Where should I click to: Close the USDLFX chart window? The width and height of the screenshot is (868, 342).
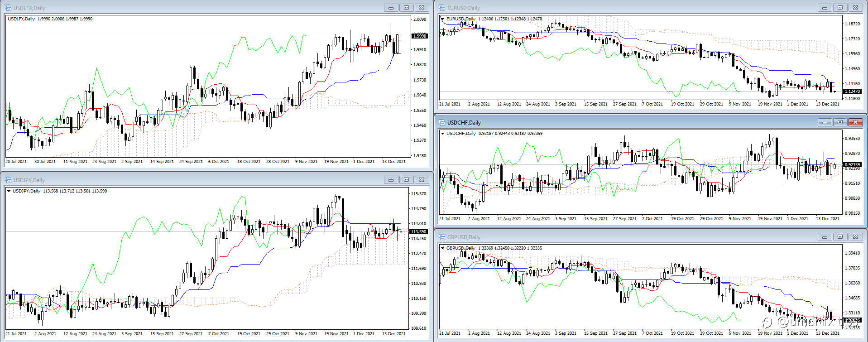pyautogui.click(x=422, y=8)
